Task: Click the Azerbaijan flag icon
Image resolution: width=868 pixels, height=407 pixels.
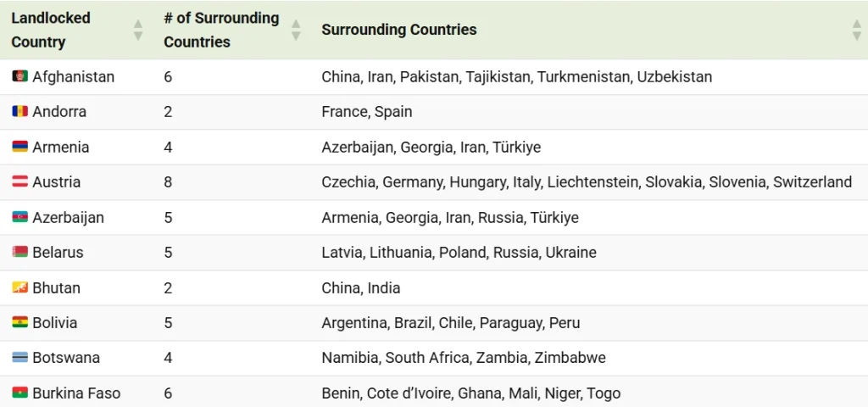Action: pyautogui.click(x=20, y=217)
